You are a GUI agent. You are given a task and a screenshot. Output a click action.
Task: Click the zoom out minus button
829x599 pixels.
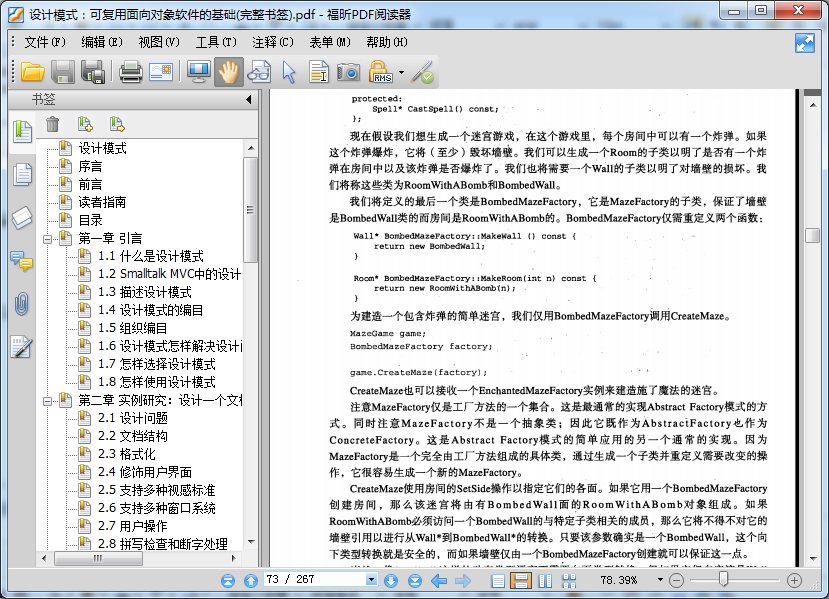point(676,580)
